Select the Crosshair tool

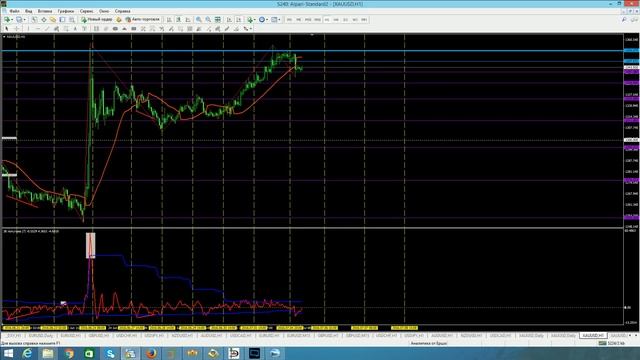(16, 29)
